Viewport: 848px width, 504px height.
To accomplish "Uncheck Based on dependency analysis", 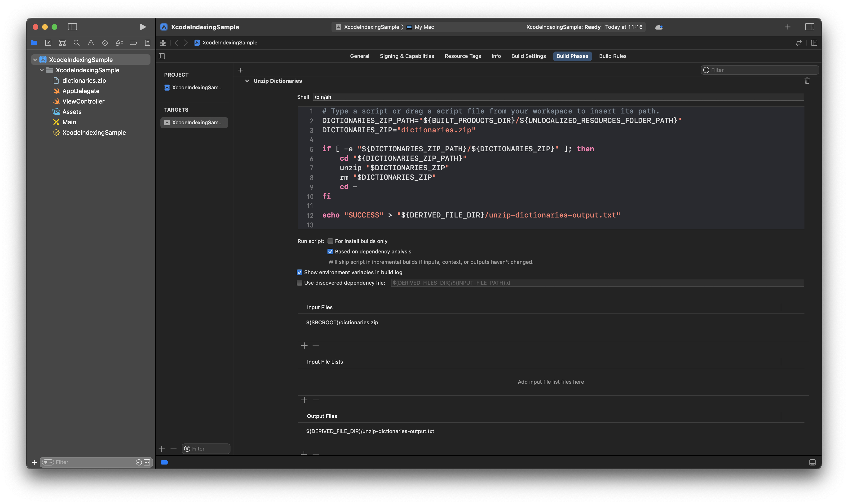I will point(330,252).
